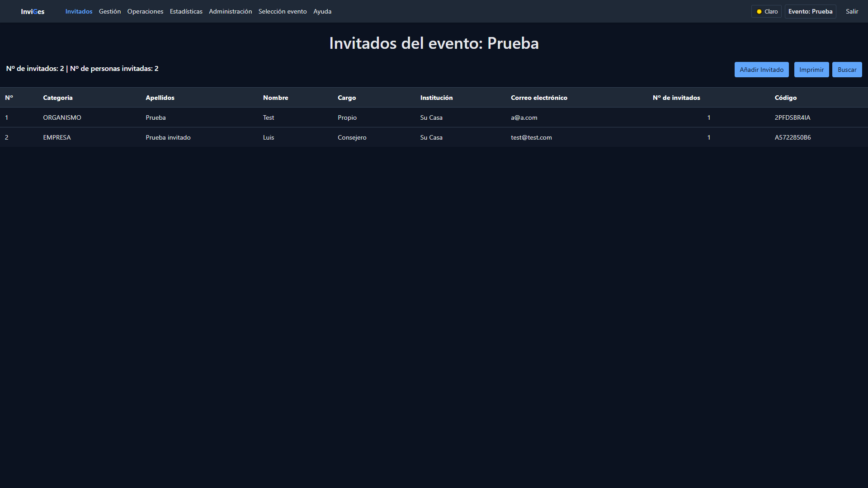Open the Ayuda menu
Screen dimensions: 868x488
(x=322, y=11)
